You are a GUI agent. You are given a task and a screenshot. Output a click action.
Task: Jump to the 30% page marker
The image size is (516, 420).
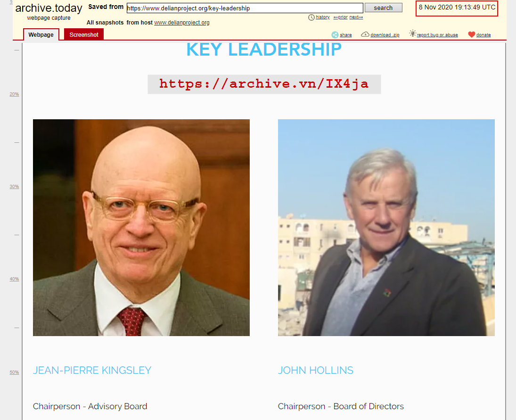tap(14, 187)
